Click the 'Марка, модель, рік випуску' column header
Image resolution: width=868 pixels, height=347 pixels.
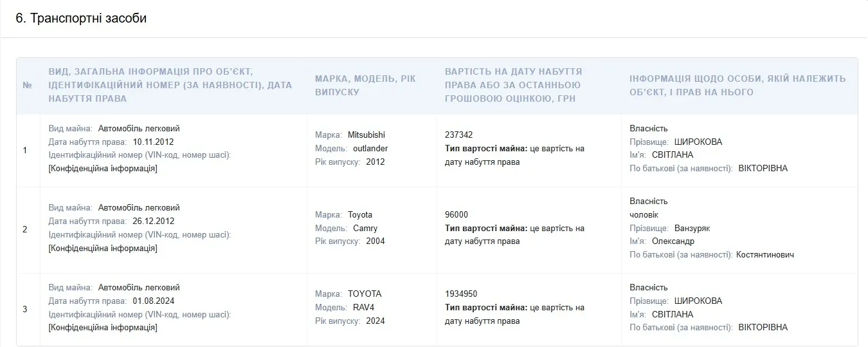[x=365, y=85]
